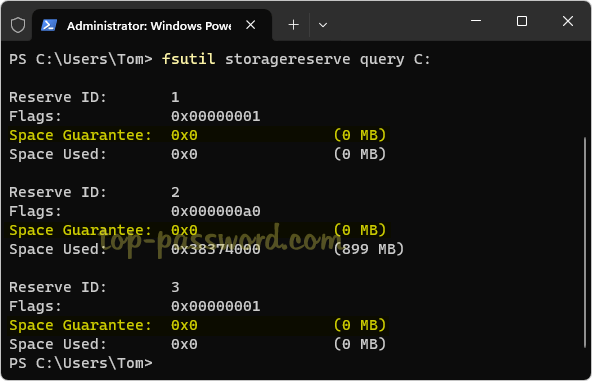
Task: Close the Administrator PowerShell tab
Action: coord(250,25)
